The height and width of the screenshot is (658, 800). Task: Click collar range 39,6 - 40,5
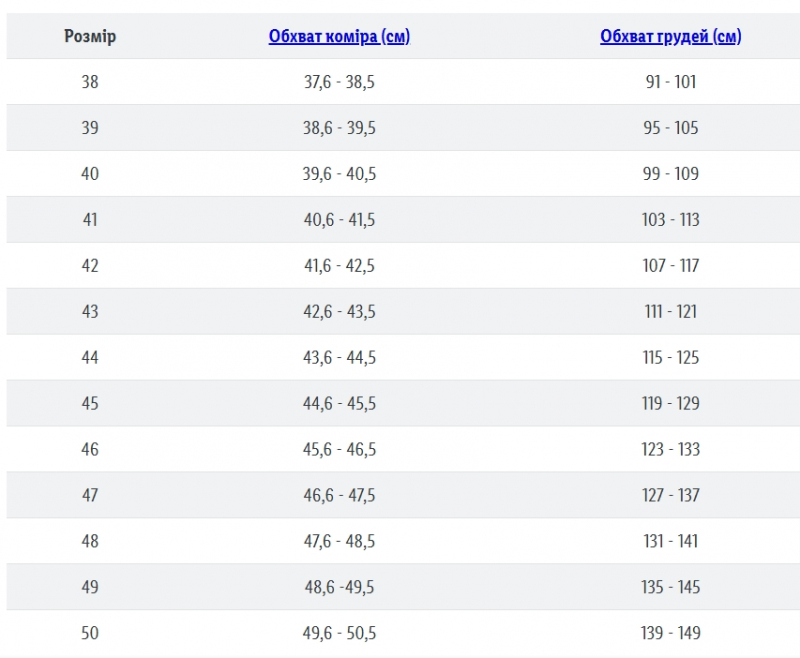pos(339,173)
